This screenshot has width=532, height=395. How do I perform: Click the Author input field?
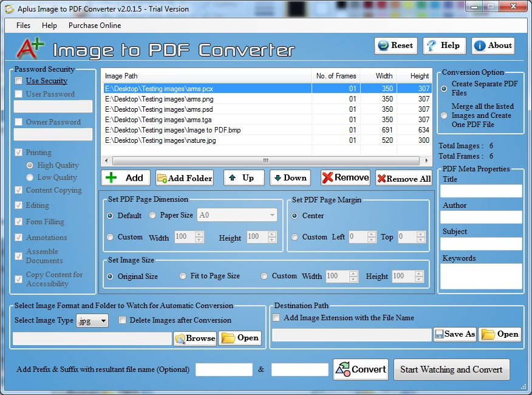481,217
